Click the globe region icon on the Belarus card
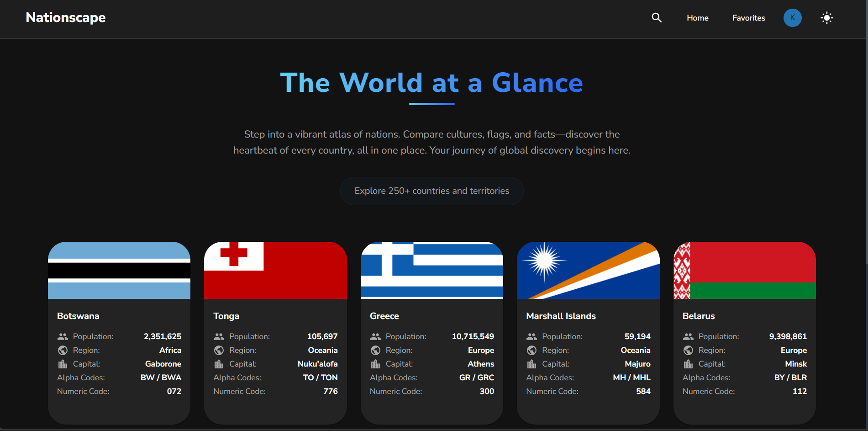 pyautogui.click(x=688, y=350)
